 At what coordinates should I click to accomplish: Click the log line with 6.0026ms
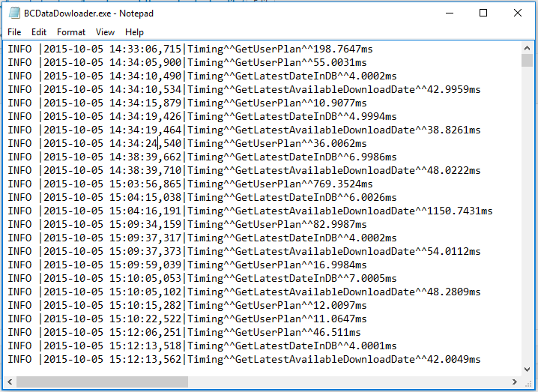[202, 197]
